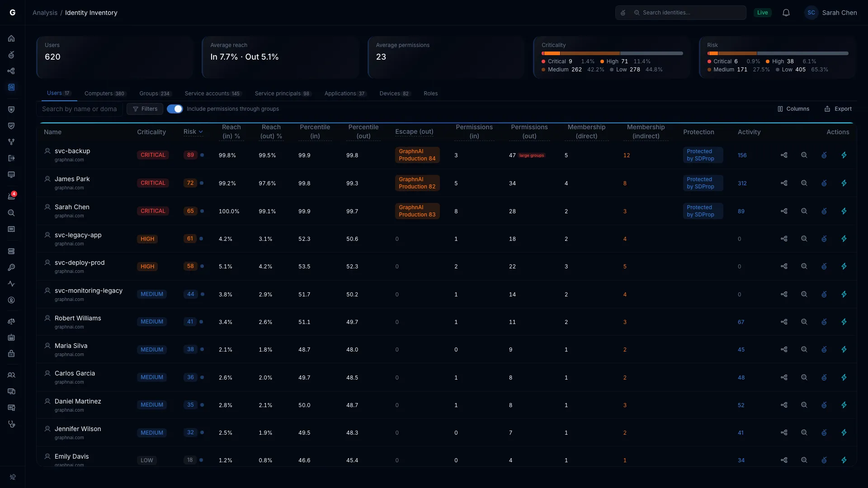Click lightning action for Sarah Chen row
Screen dimensions: 868x488
pos(844,211)
